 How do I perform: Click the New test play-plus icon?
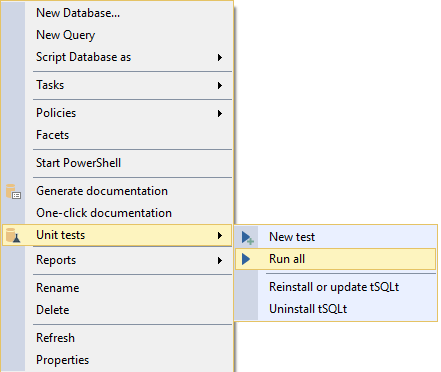click(x=248, y=238)
